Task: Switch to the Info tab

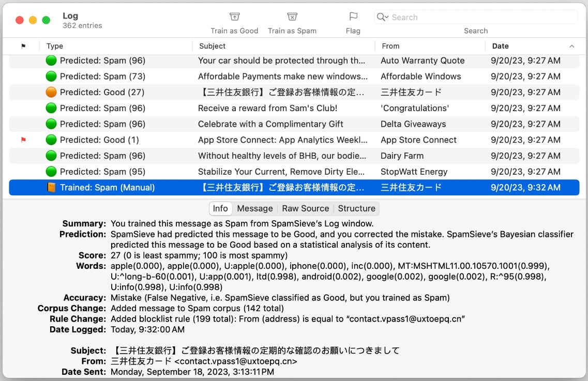Action: click(220, 208)
